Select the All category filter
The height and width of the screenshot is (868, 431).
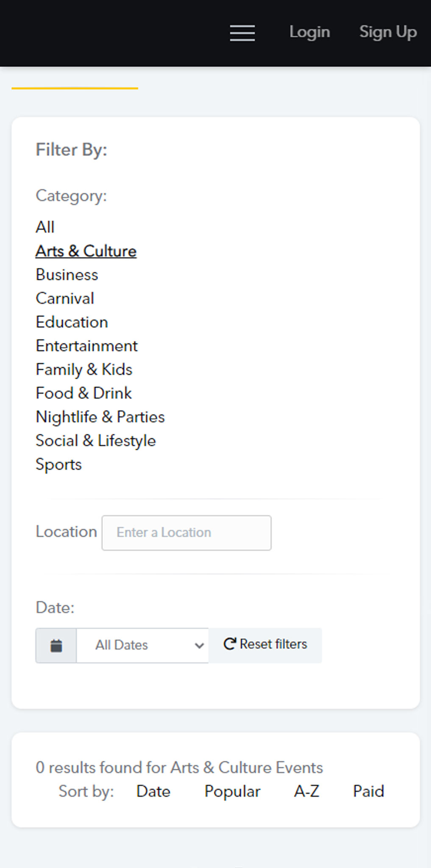(45, 227)
